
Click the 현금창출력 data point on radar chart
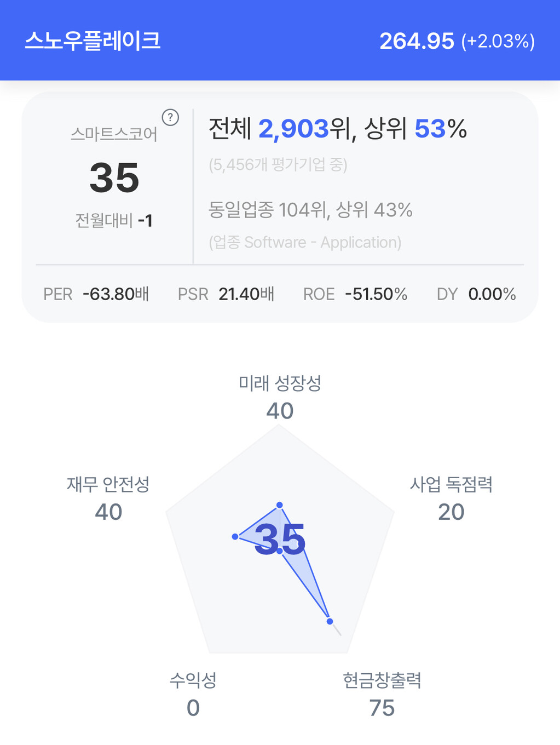pos(330,621)
